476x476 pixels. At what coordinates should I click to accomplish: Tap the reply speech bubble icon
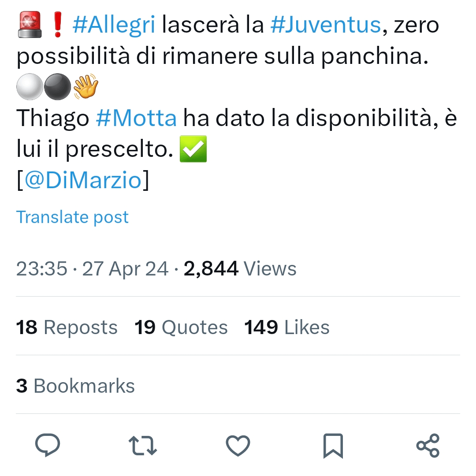[x=48, y=445]
